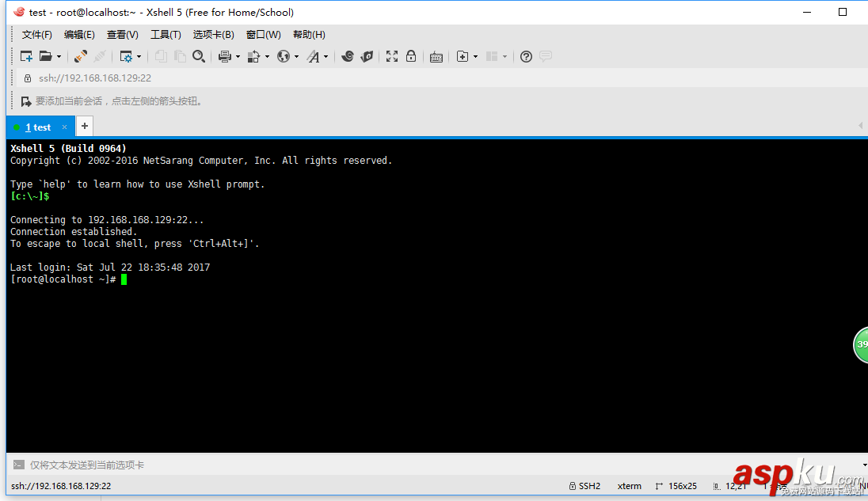Click 'Connection established.' line
Image resolution: width=868 pixels, height=501 pixels.
click(73, 232)
